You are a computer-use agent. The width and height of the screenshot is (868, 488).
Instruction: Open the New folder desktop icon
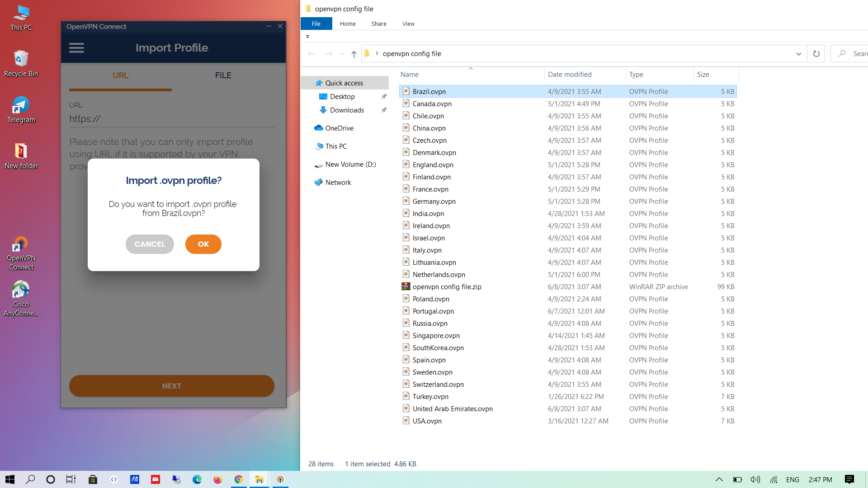(21, 156)
